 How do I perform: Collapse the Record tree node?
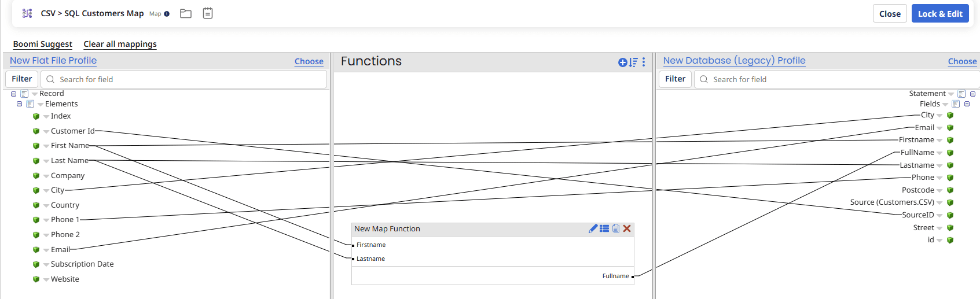click(x=14, y=94)
